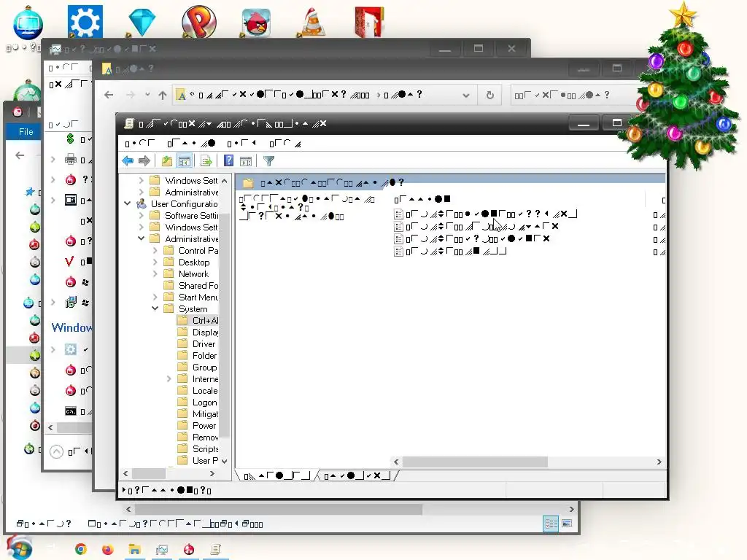Switch to details view icon at bottom right
The width and height of the screenshot is (747, 560).
coord(551,524)
